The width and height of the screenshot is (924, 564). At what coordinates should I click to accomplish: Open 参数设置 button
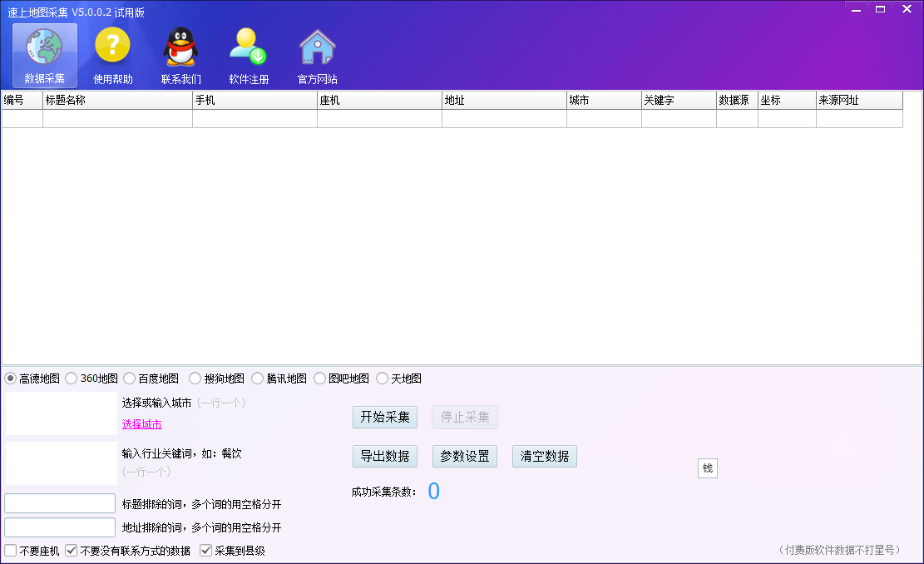tap(465, 456)
